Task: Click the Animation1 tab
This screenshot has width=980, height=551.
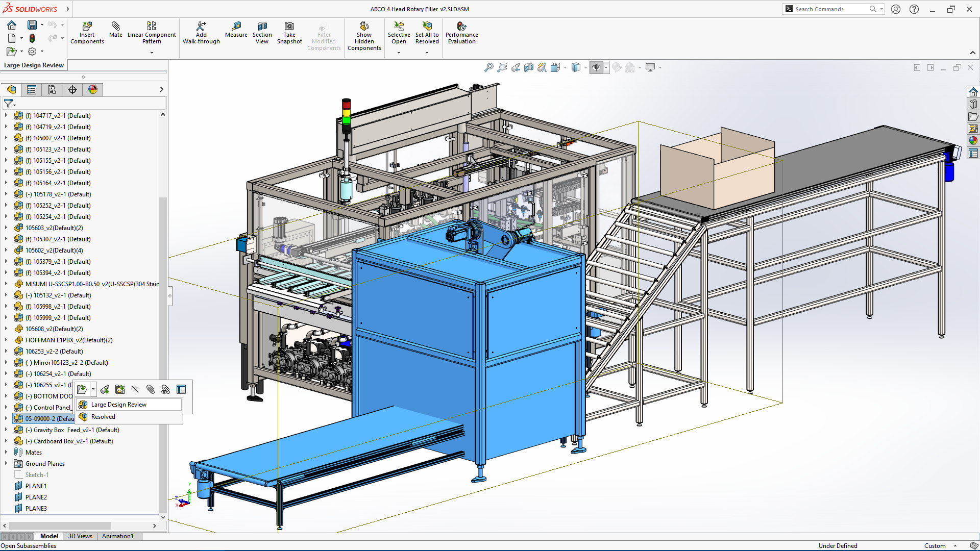Action: point(118,536)
